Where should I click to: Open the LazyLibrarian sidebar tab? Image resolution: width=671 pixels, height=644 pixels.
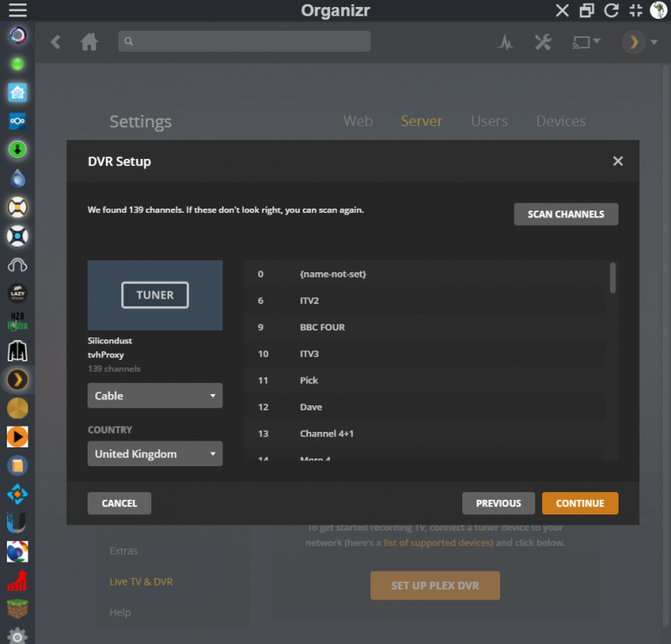[x=17, y=294]
